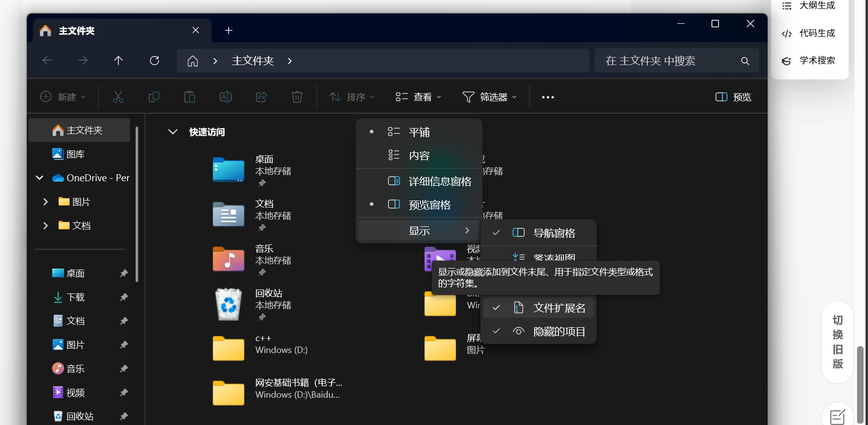868x425 pixels.
Task: Click 主文件夹 breadcrumb in address bar
Action: [253, 61]
